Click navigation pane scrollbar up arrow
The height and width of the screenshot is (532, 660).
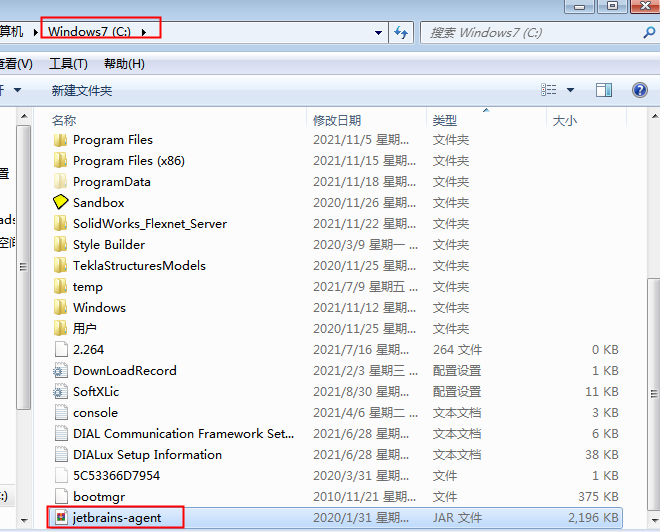click(24, 116)
